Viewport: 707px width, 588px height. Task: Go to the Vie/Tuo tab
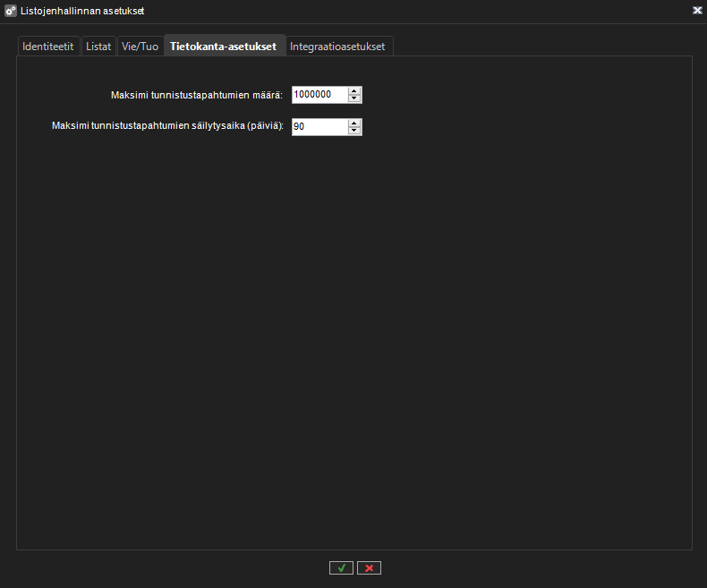[x=139, y=47]
